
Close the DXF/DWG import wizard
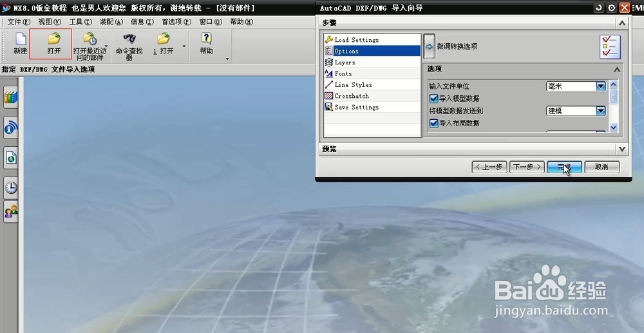[x=624, y=7]
